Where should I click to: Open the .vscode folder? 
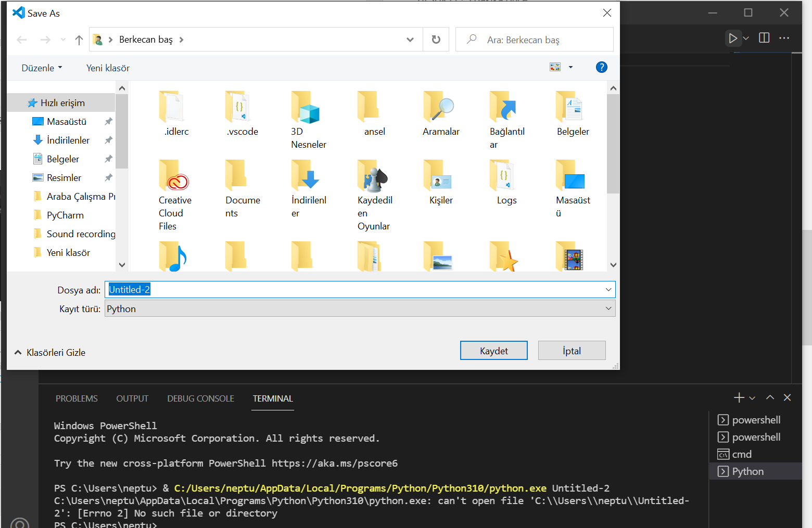(x=242, y=113)
